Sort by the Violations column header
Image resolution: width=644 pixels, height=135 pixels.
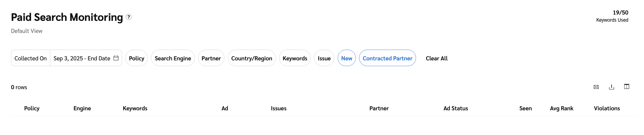point(607,108)
